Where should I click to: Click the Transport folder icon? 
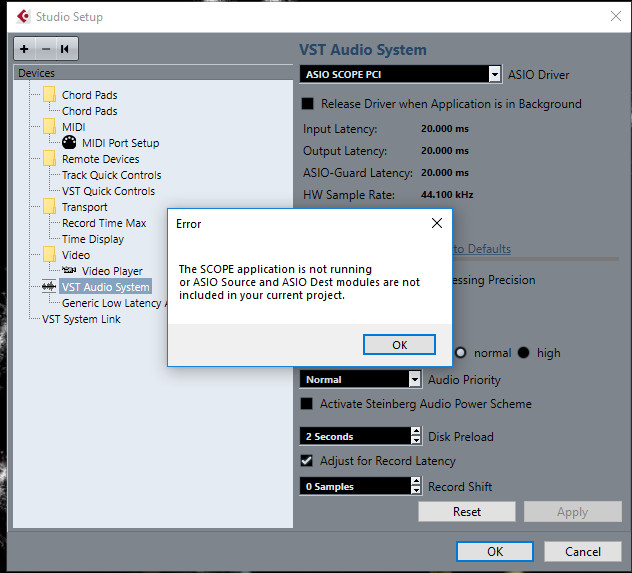50,206
